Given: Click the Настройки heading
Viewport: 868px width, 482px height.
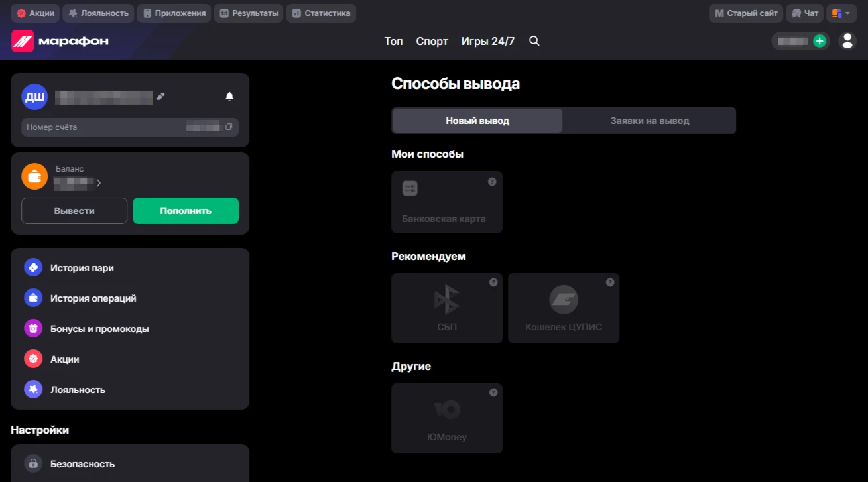Looking at the screenshot, I should [40, 430].
